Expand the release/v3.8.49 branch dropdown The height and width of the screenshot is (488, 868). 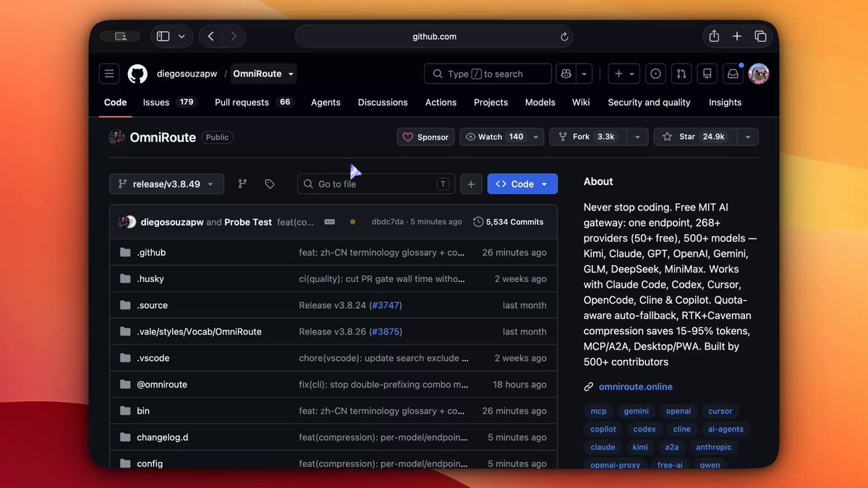pos(166,184)
